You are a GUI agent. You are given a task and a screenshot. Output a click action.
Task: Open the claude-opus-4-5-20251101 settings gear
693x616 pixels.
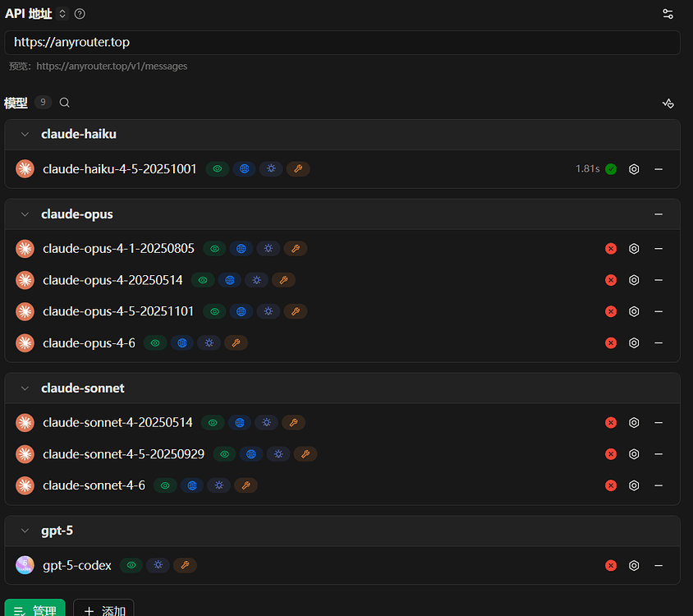[x=634, y=312]
